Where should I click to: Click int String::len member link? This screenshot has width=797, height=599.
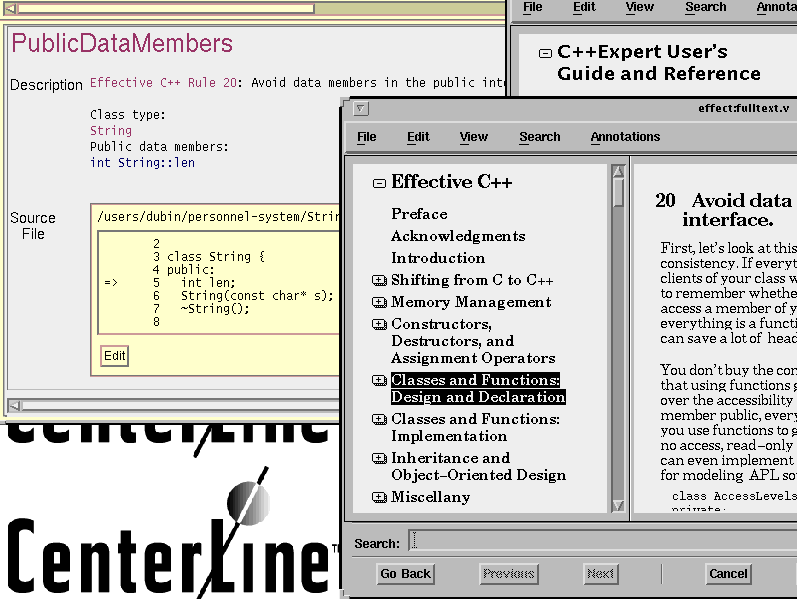point(142,163)
